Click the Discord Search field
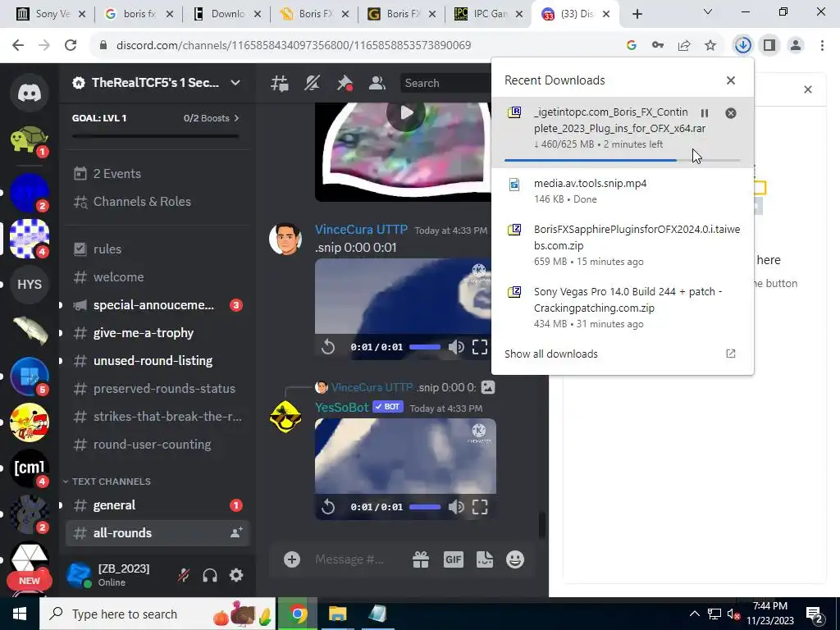The width and height of the screenshot is (840, 630). pyautogui.click(x=445, y=83)
